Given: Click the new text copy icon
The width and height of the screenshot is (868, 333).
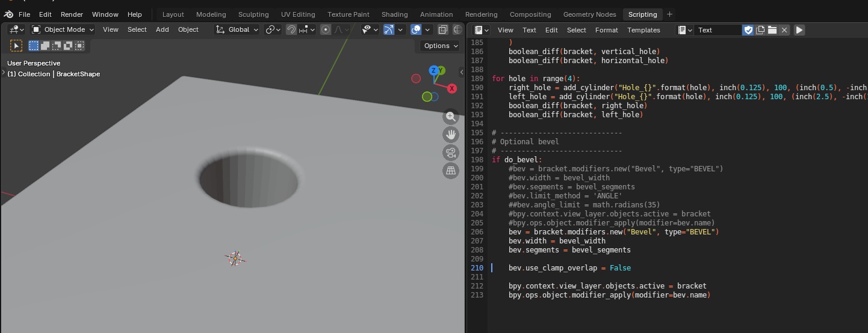Looking at the screenshot, I should click(x=760, y=30).
